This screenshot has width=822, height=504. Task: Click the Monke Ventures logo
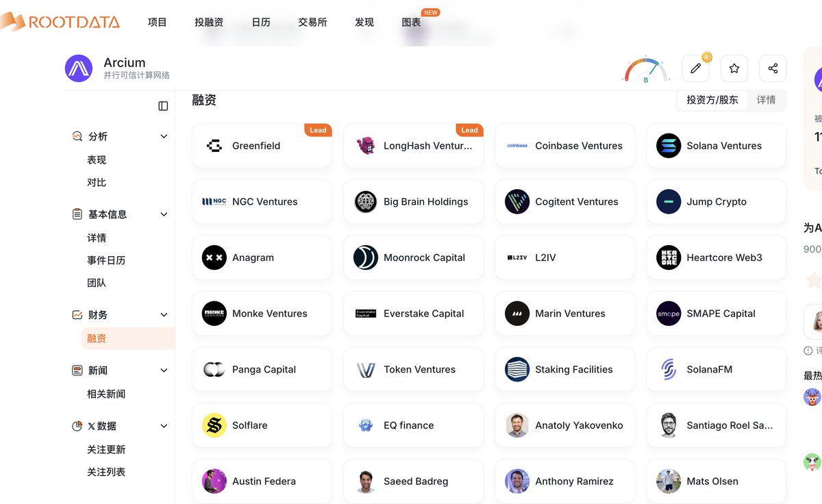point(214,314)
